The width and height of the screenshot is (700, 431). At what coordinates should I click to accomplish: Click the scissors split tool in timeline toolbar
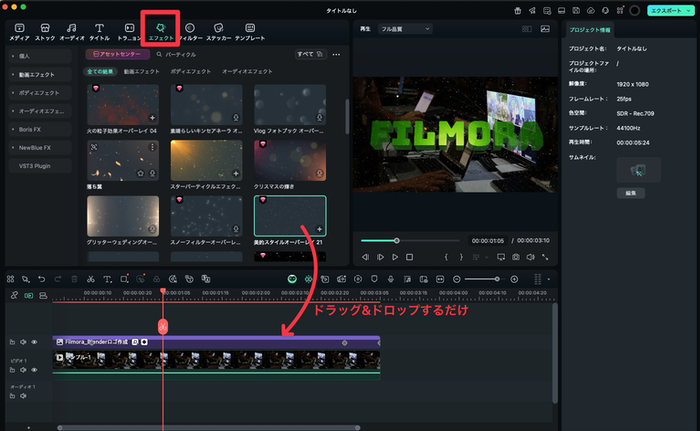pyautogui.click(x=90, y=278)
